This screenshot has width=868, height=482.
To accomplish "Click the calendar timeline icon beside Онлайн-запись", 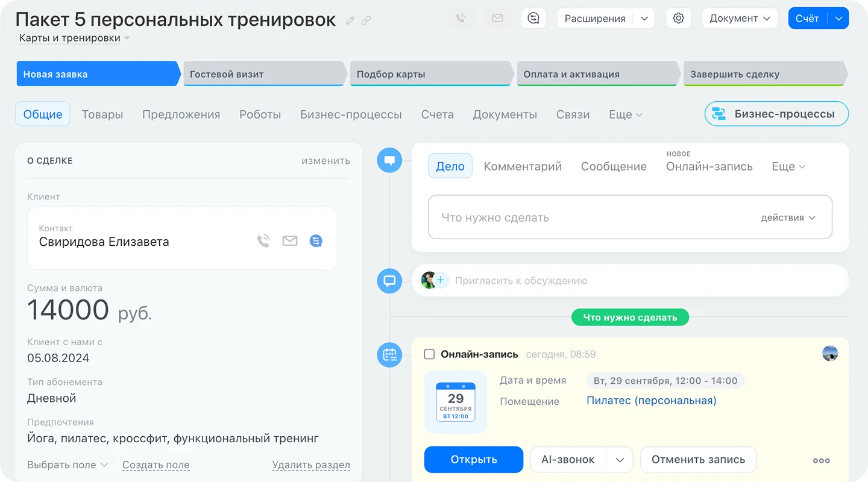I will [x=389, y=354].
